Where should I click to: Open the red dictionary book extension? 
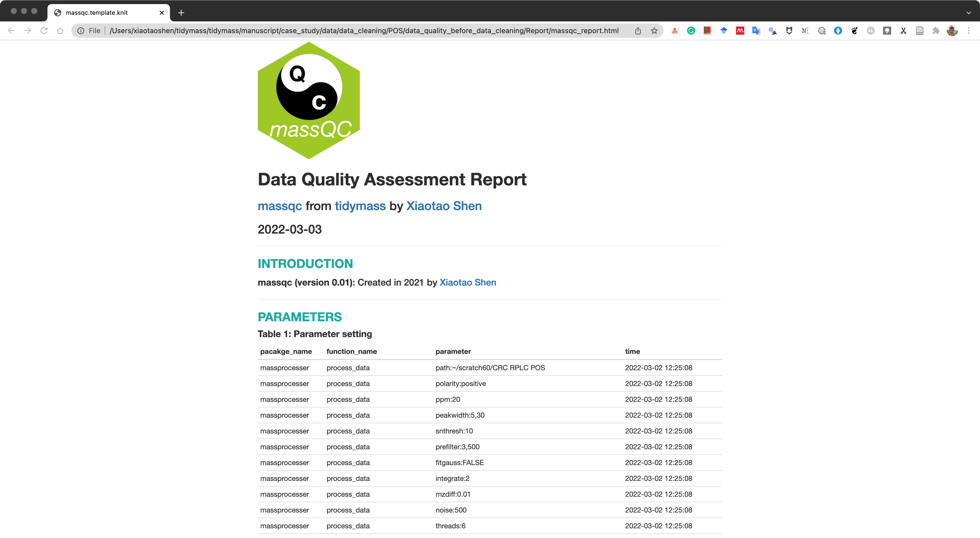(707, 31)
